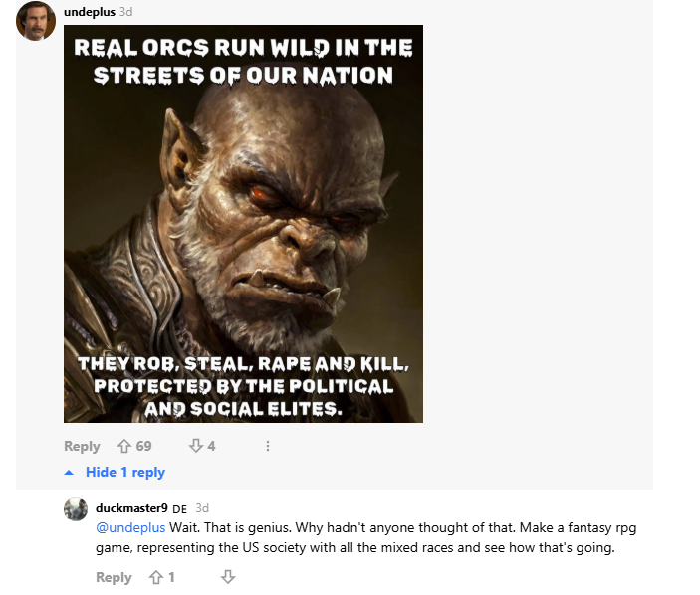Click the 4 downvote count
This screenshot has height=595, width=700.
coord(212,446)
